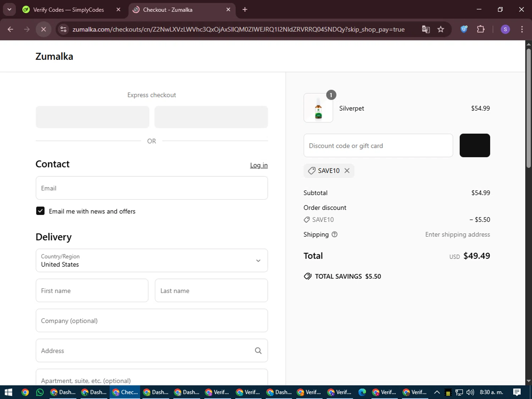Open WhatsApp from the taskbar
This screenshot has width=532, height=399.
tap(40, 392)
